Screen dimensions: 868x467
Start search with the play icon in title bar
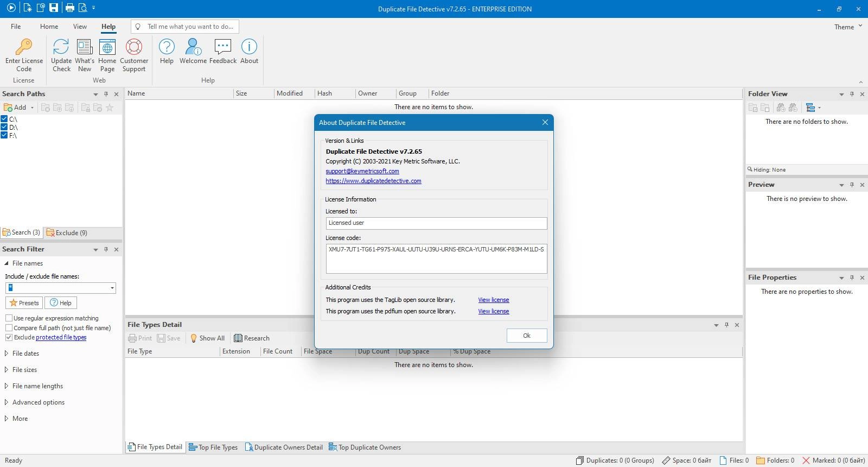click(x=11, y=8)
